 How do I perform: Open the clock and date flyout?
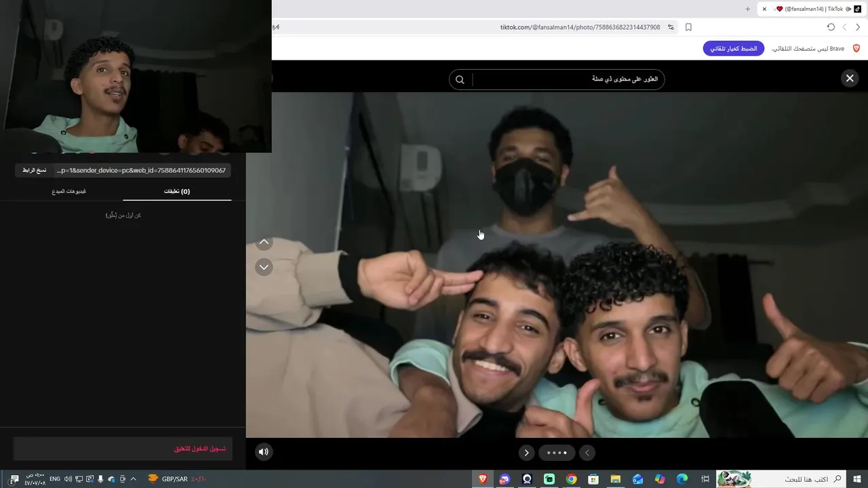point(35,479)
